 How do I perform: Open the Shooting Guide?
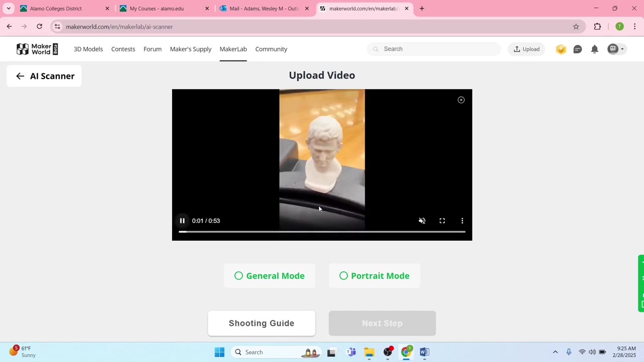[261, 323]
